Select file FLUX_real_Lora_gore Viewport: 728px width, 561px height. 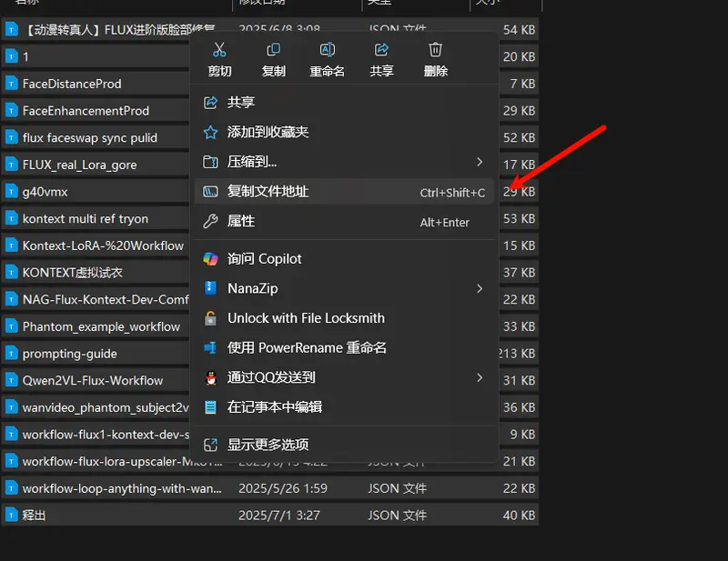pos(79,165)
